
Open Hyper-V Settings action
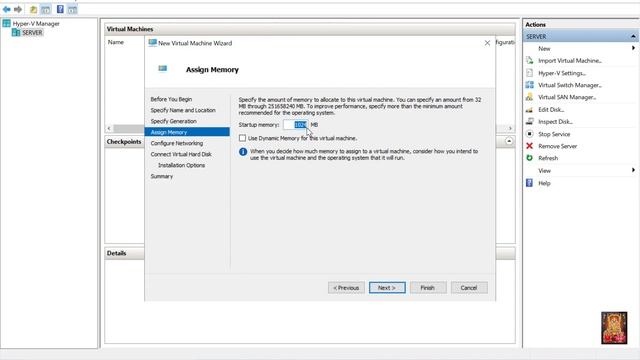[x=562, y=73]
